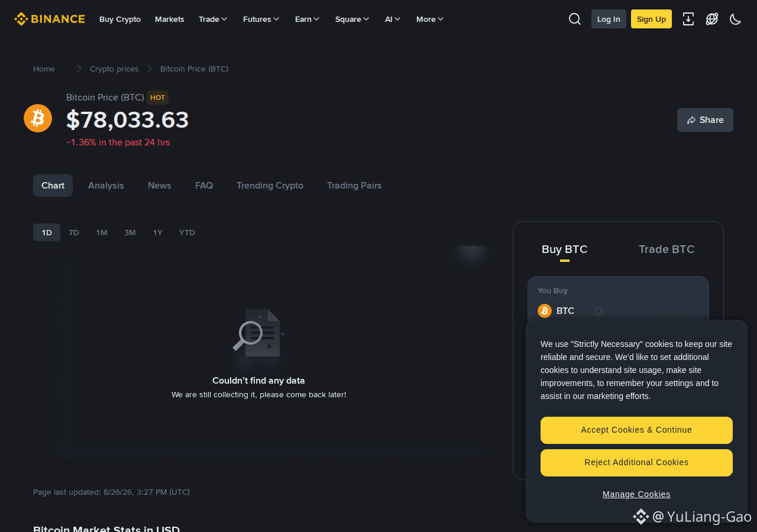Click the orange Bitcoin coin logo
This screenshot has height=532, width=757.
coord(38,118)
